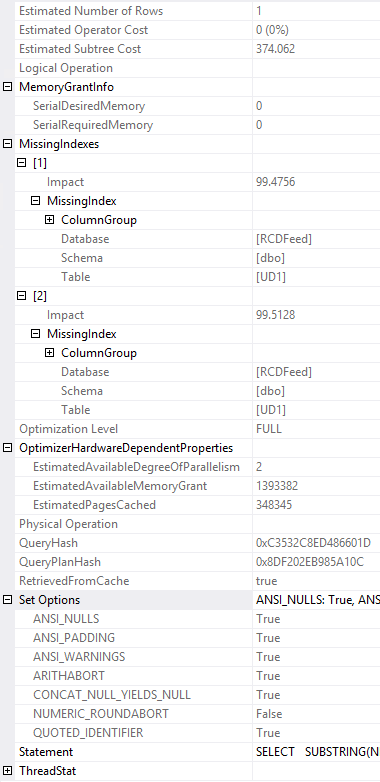Select the ANSI_NULLS property row

click(197, 619)
